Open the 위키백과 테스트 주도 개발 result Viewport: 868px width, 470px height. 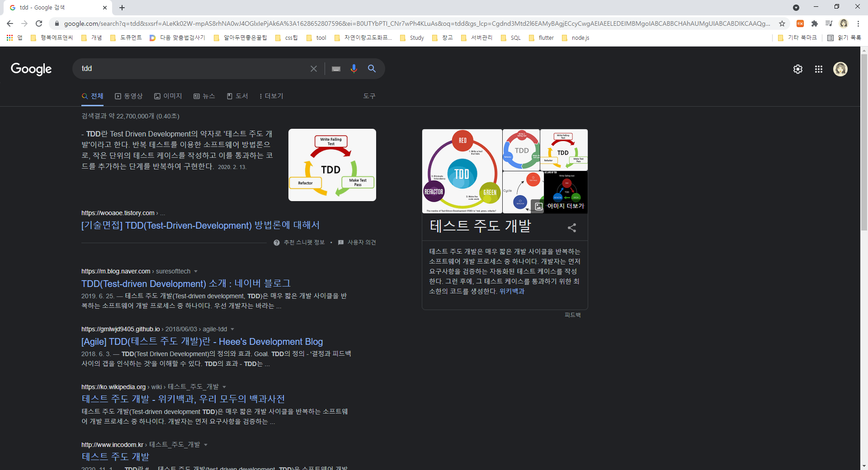pos(183,399)
